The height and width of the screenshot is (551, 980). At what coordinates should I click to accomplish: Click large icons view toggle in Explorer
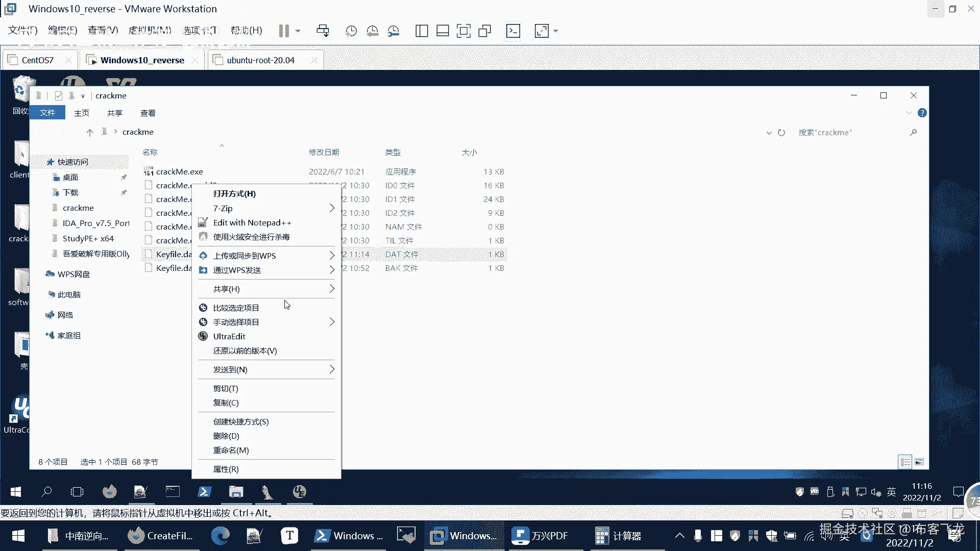(919, 462)
